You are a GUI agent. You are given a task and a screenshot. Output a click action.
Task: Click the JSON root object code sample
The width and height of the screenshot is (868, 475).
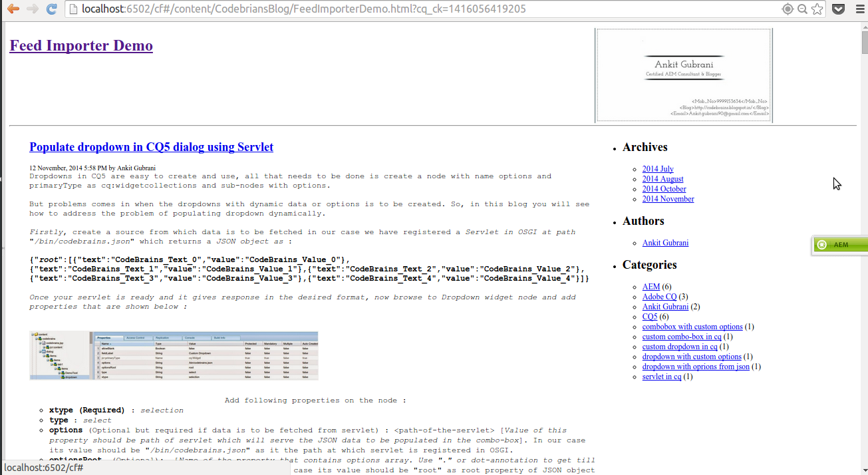tap(309, 269)
